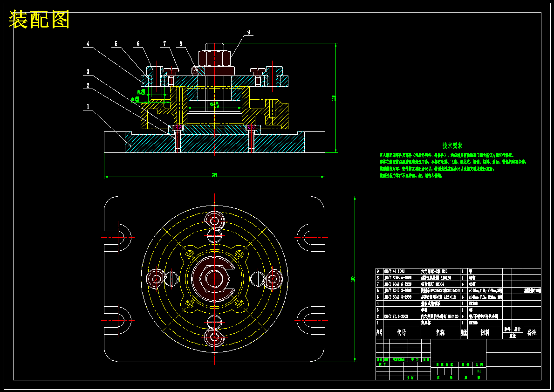Click the '钢/不锈钢/有色金属' material cell

point(483,316)
